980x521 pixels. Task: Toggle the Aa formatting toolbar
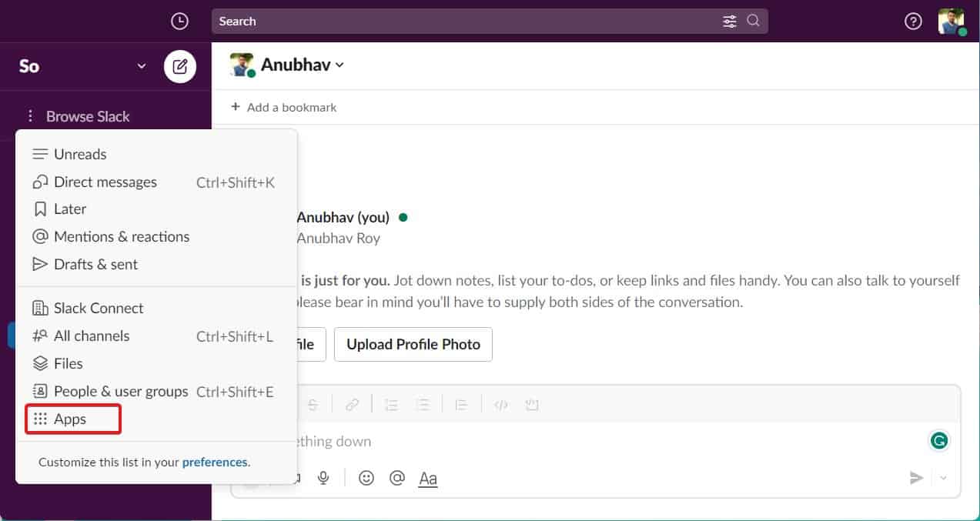click(428, 479)
